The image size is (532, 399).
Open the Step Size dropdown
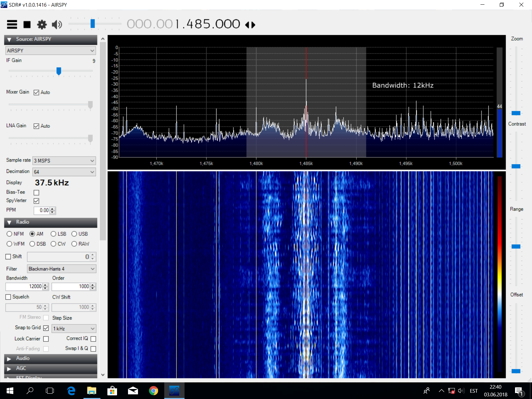[x=74, y=329]
